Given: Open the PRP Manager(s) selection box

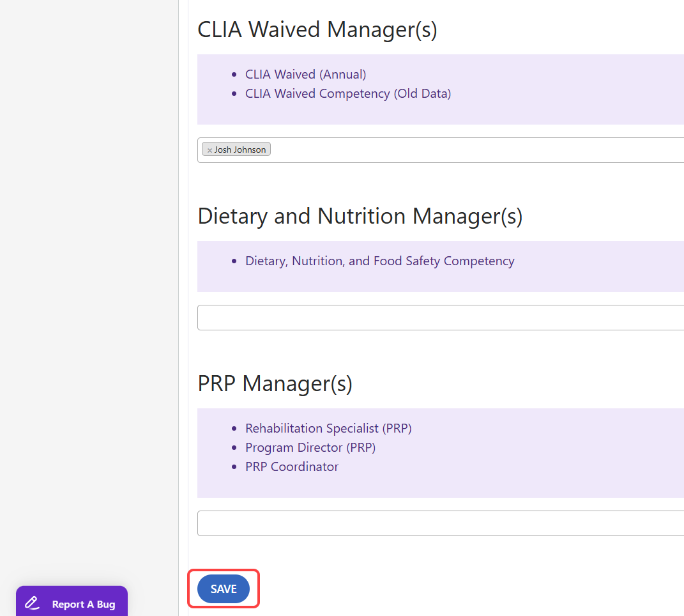Looking at the screenshot, I should pos(441,523).
